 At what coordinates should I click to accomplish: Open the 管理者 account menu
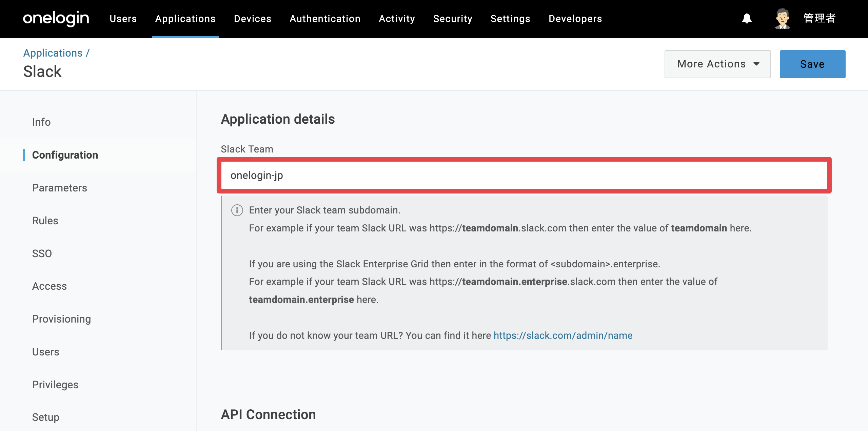(820, 18)
